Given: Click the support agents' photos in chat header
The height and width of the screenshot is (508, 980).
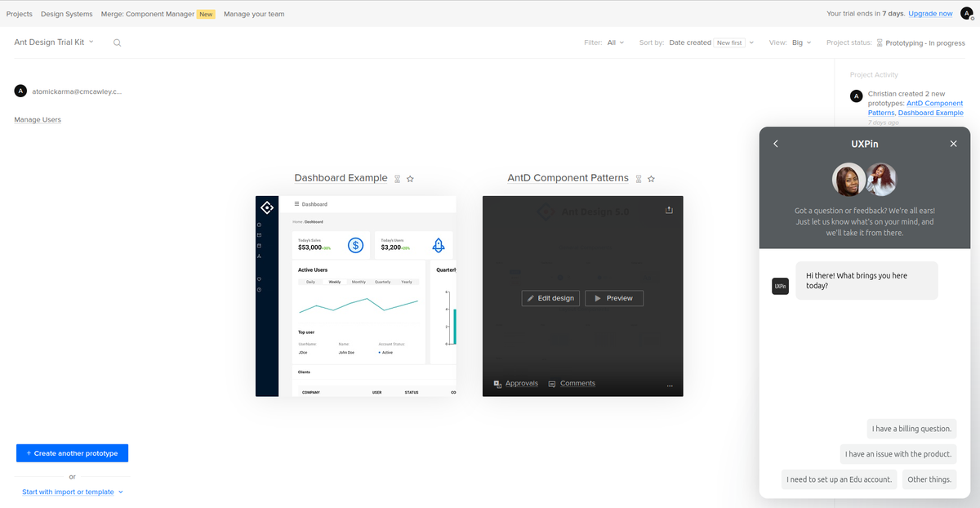Looking at the screenshot, I should [x=864, y=180].
